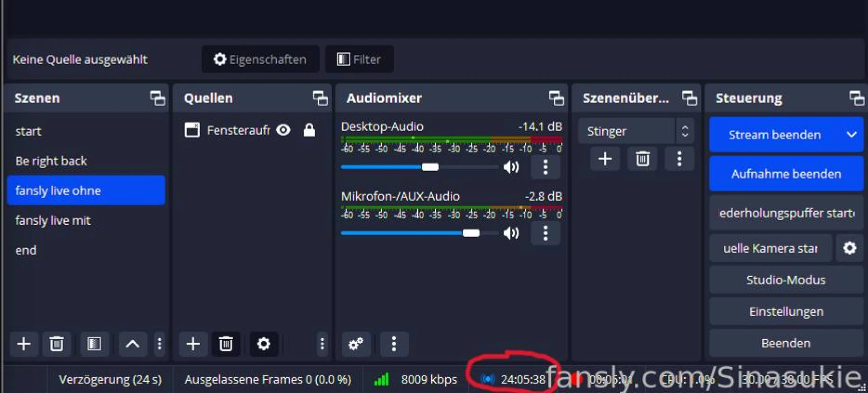Switch to 'fansly live mit' scene
Screen dimensions: 868x393
[x=53, y=221]
